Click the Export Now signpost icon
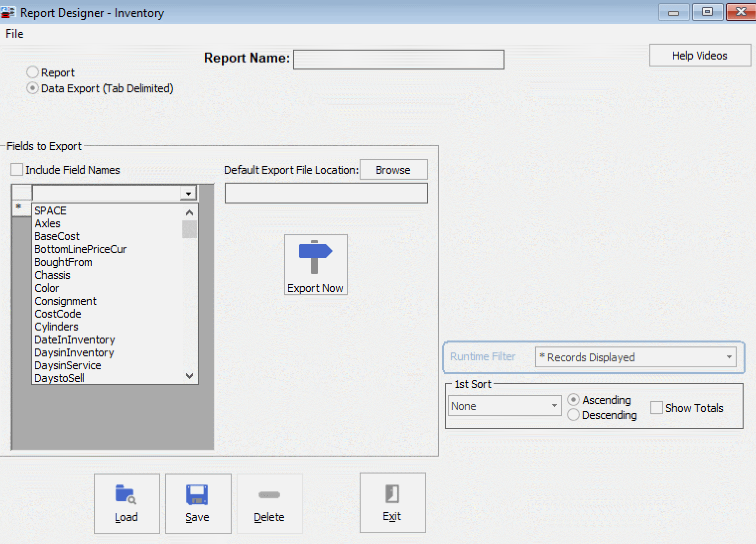The height and width of the screenshot is (544, 756). (315, 256)
